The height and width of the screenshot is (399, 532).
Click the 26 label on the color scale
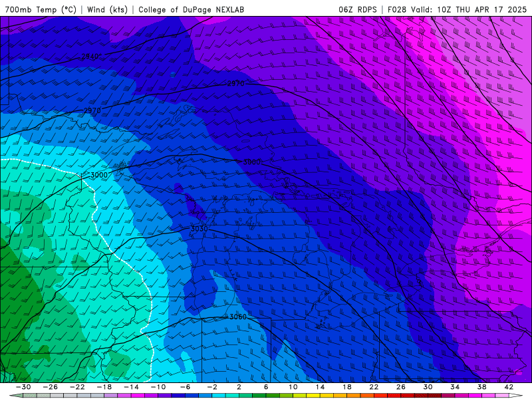401,387
